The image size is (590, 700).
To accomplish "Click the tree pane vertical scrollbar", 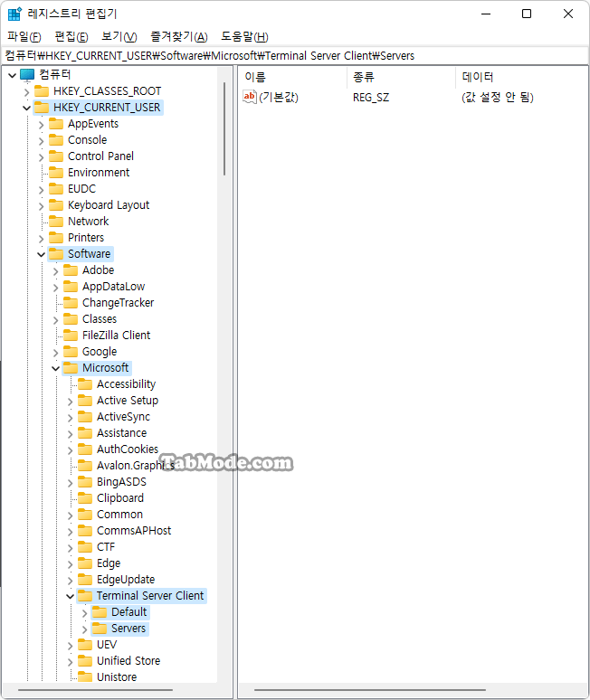I will tap(224, 128).
